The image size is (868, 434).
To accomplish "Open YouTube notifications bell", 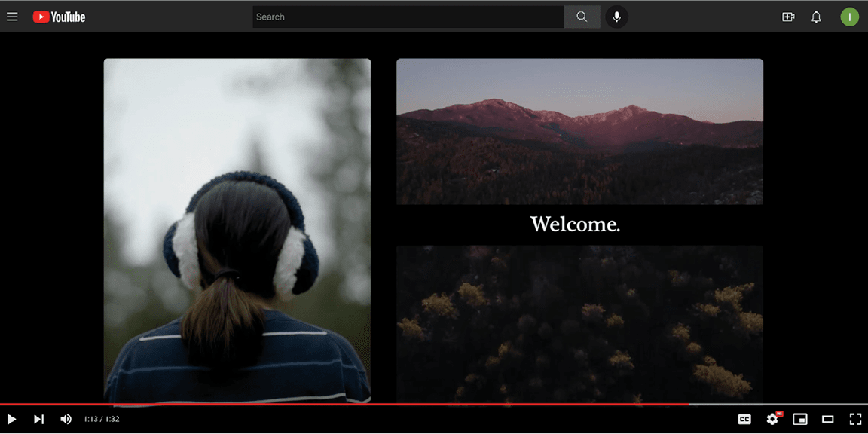I will pyautogui.click(x=816, y=16).
